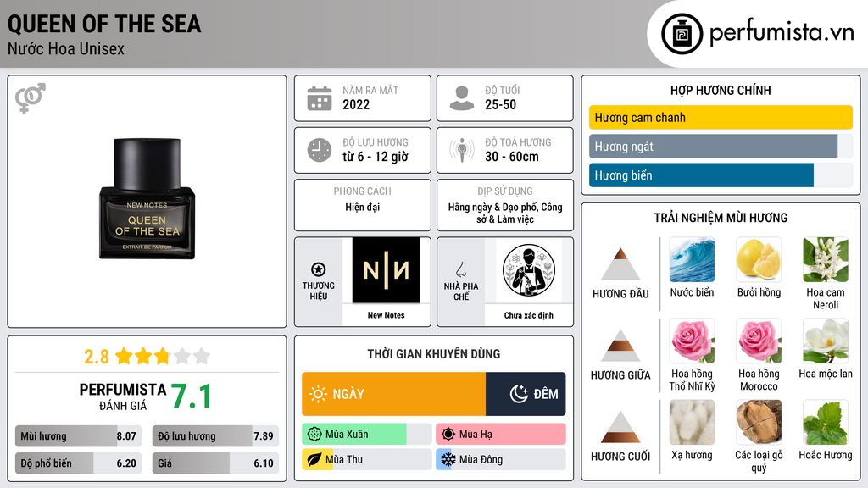This screenshot has width=868, height=488.
Task: Click the Độ phổ biến 6.20 rating bar
Action: pos(78,463)
